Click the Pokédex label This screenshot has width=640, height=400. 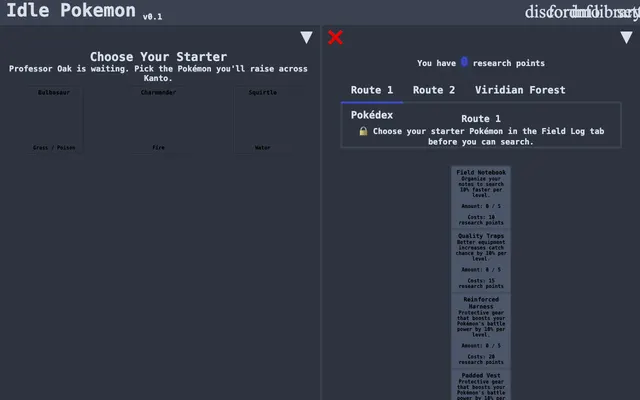tap(372, 115)
